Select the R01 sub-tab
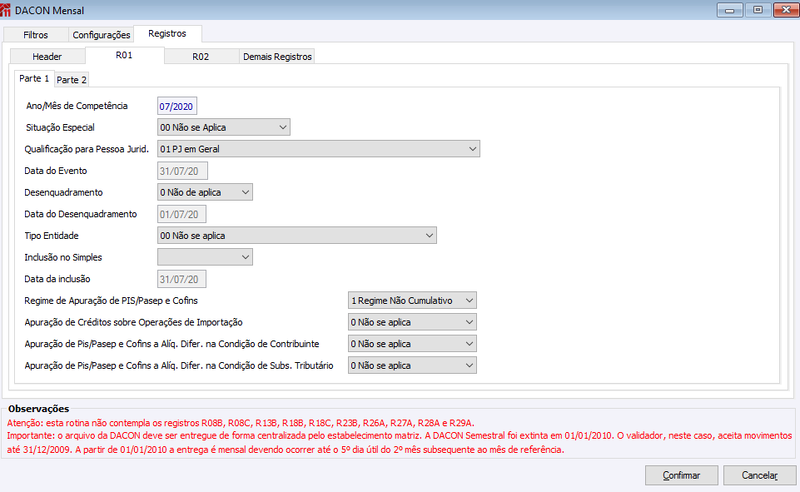The width and height of the screenshot is (800, 492). point(124,55)
